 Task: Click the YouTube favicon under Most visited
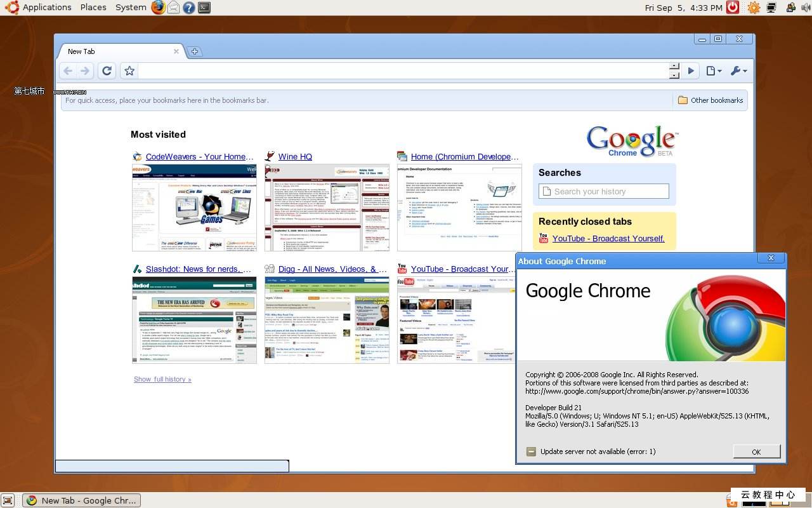point(402,269)
